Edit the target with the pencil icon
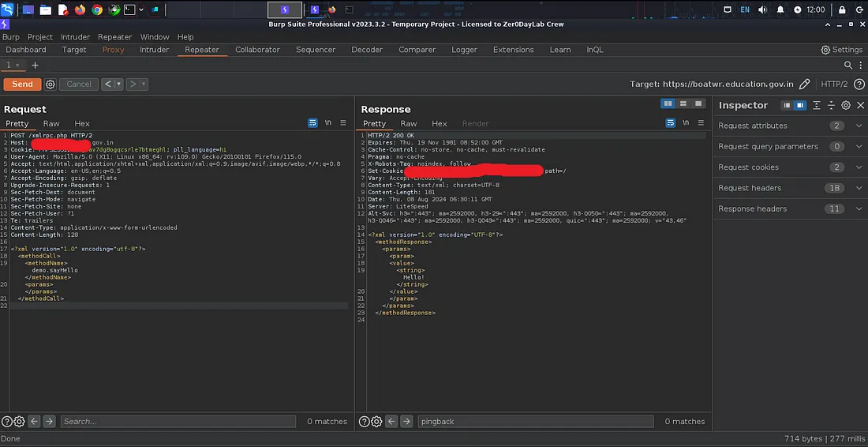868x447 pixels. pyautogui.click(x=804, y=85)
